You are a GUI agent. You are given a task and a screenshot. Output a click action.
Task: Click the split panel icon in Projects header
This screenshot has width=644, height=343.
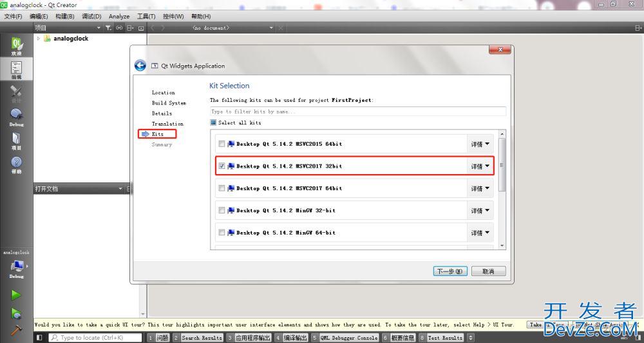coord(130,28)
